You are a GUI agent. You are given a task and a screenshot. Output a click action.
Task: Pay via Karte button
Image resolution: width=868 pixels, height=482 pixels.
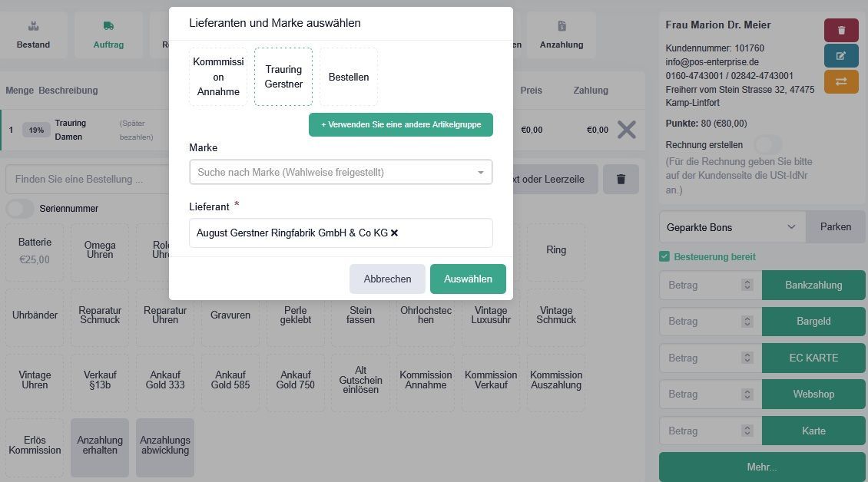(x=813, y=431)
